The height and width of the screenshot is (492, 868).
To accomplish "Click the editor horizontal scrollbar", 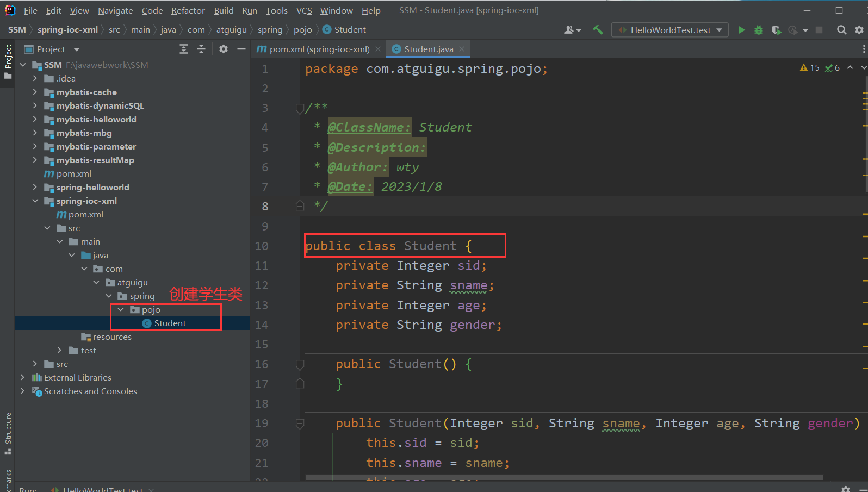I will pyautogui.click(x=565, y=477).
